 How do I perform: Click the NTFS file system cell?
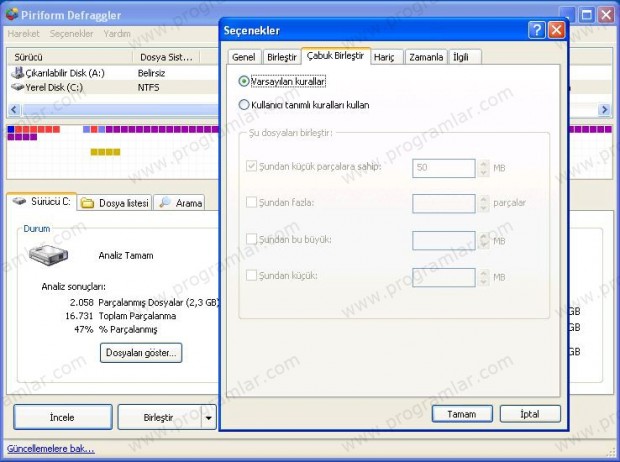click(149, 87)
